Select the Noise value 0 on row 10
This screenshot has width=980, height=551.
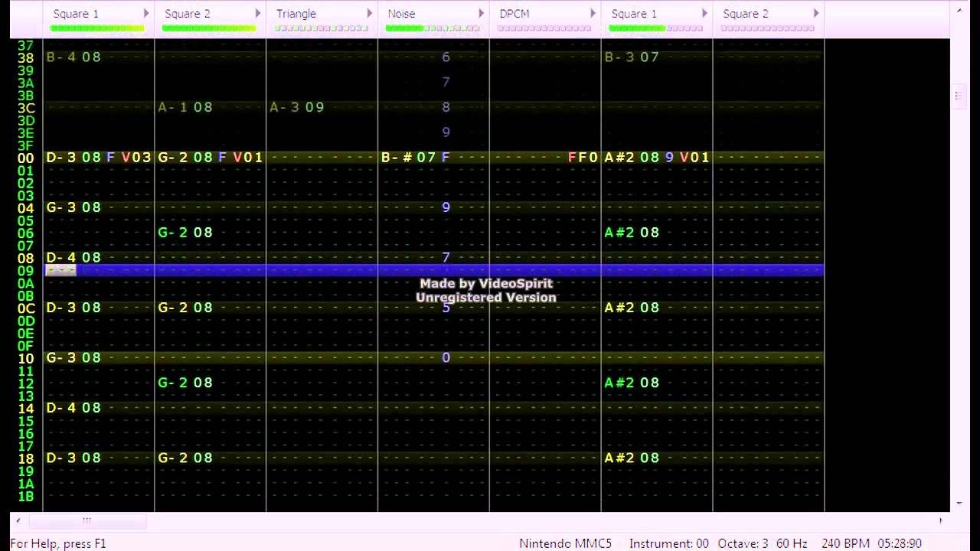click(x=446, y=358)
